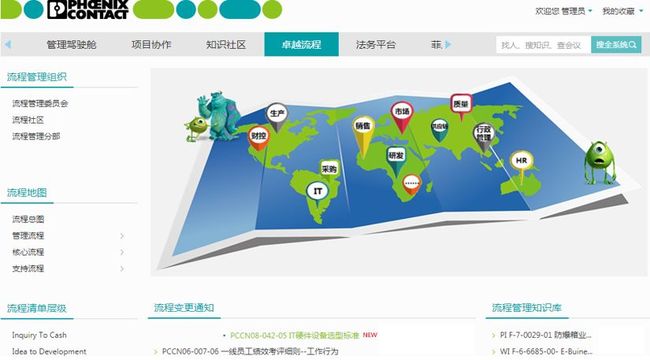Open Idea to Development process

pyautogui.click(x=49, y=352)
